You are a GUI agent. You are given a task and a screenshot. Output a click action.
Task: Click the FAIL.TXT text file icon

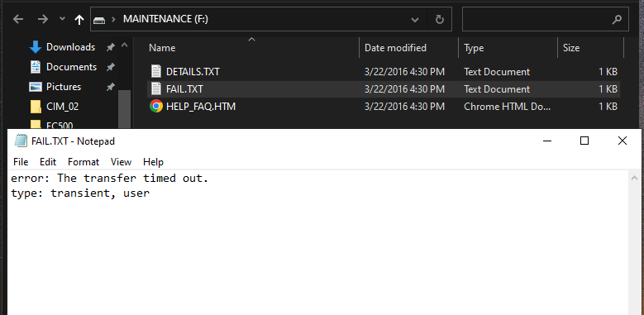coord(156,89)
